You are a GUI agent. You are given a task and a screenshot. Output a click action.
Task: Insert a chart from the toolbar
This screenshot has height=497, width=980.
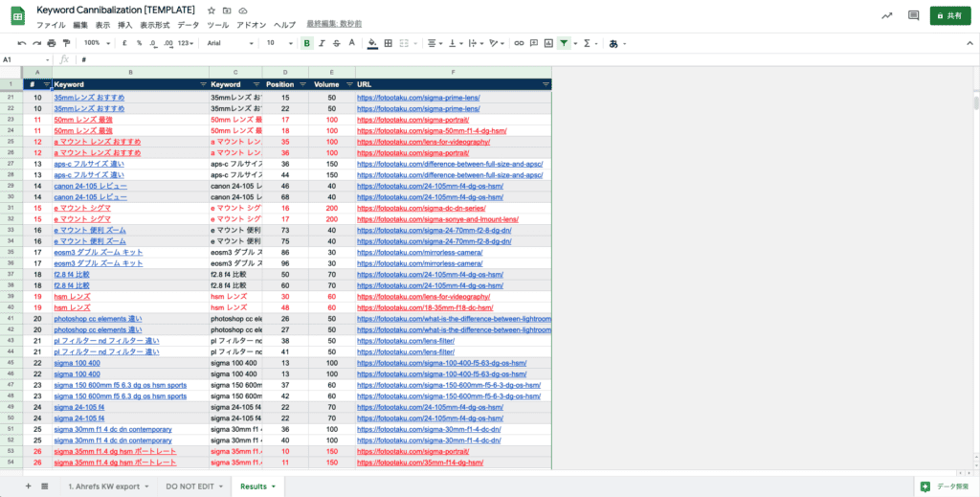click(x=548, y=43)
